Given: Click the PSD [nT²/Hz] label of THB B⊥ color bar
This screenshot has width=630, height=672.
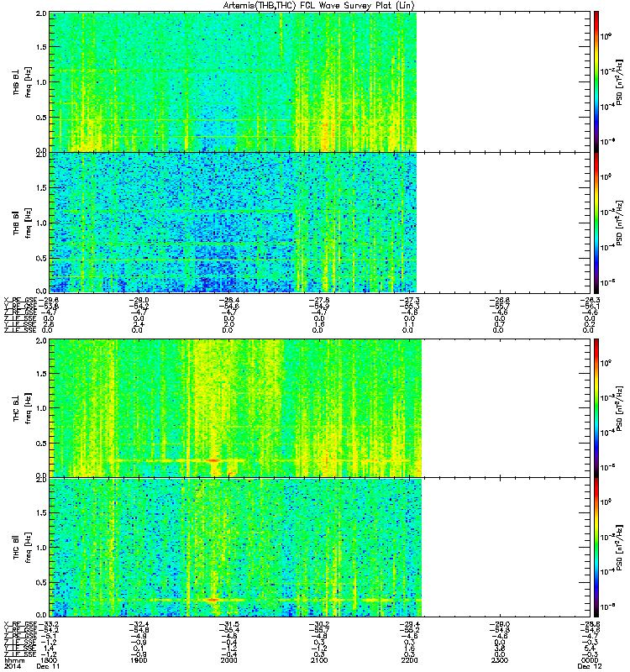Looking at the screenshot, I should (x=619, y=81).
